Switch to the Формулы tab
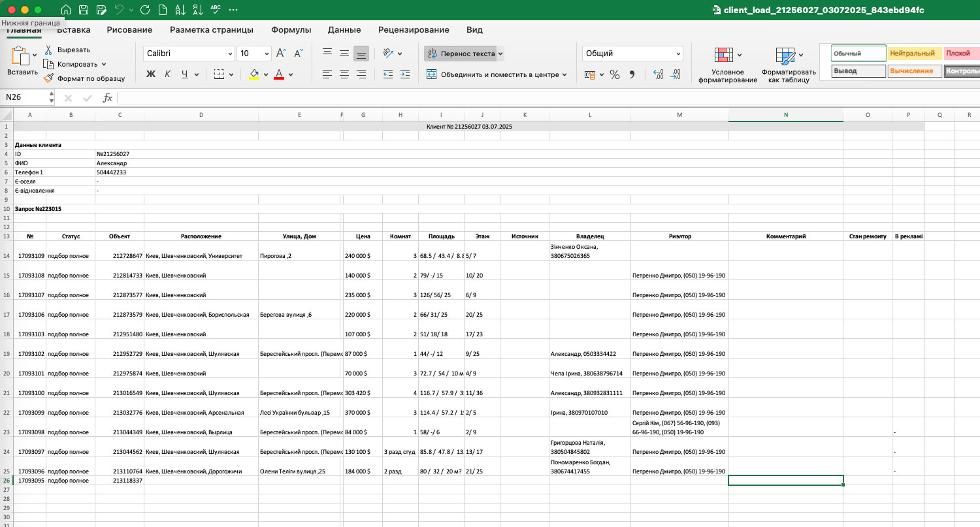 [x=291, y=30]
